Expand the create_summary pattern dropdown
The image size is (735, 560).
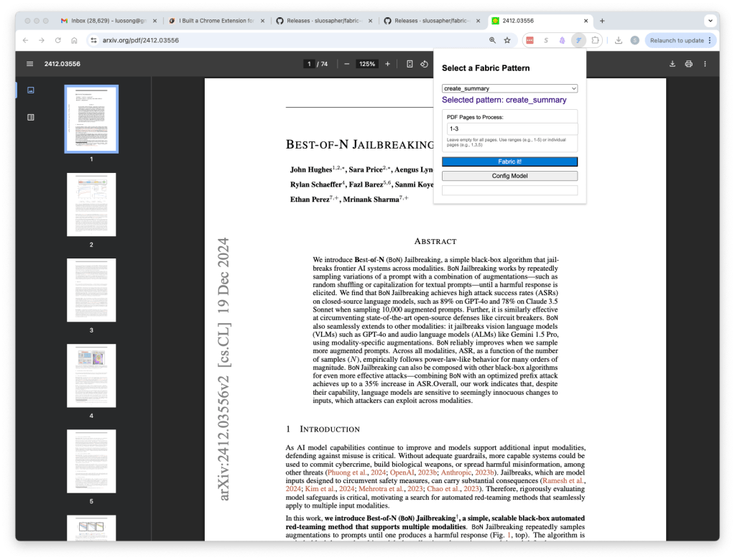click(x=509, y=88)
